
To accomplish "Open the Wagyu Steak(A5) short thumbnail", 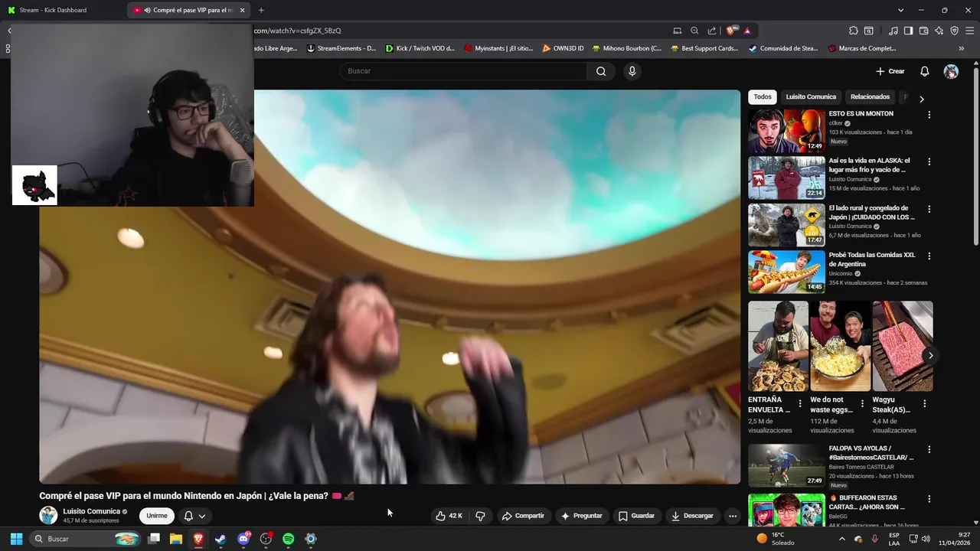I will click(903, 346).
